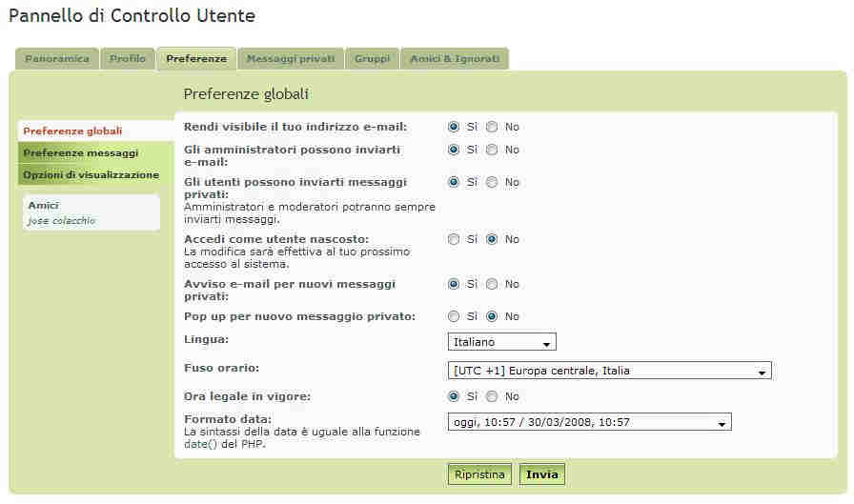
Task: Select Sì for Accedi come utente nascosto
Action: tap(453, 239)
